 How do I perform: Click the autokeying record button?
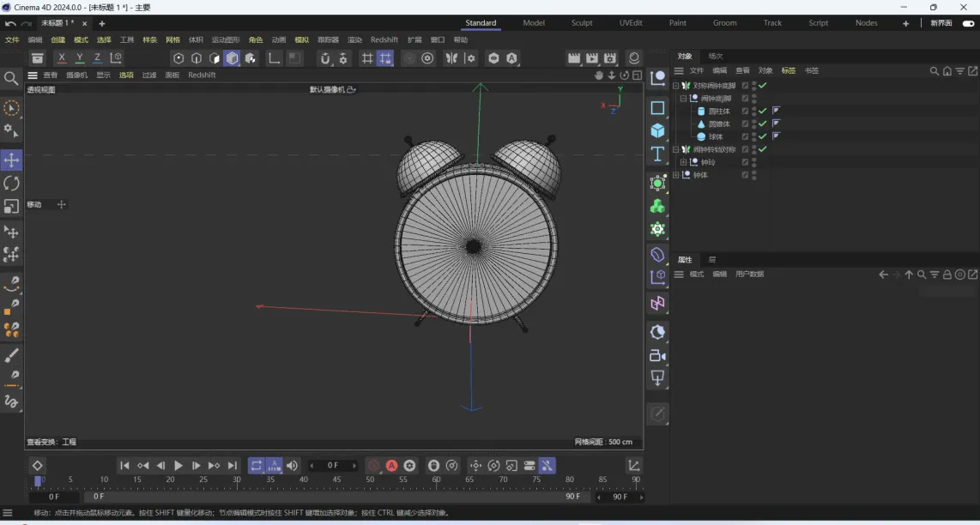click(x=391, y=466)
